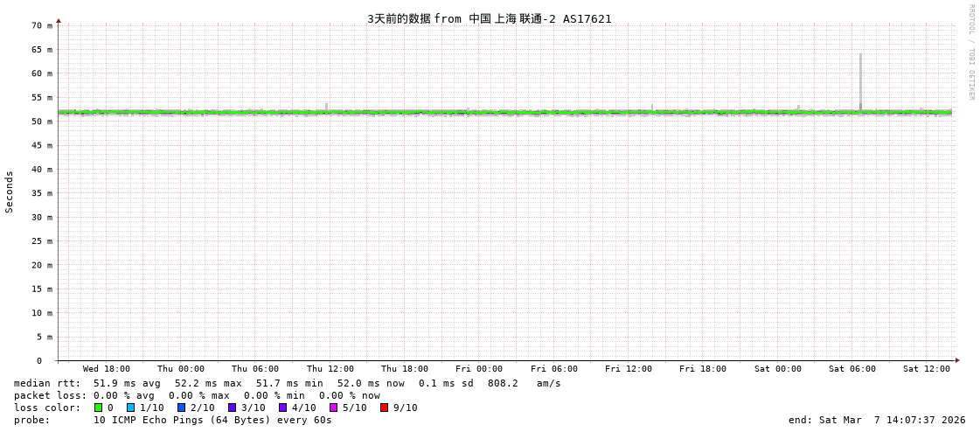The width and height of the screenshot is (980, 432).
Task: Click the 0.1 ms sd value
Action: (447, 383)
